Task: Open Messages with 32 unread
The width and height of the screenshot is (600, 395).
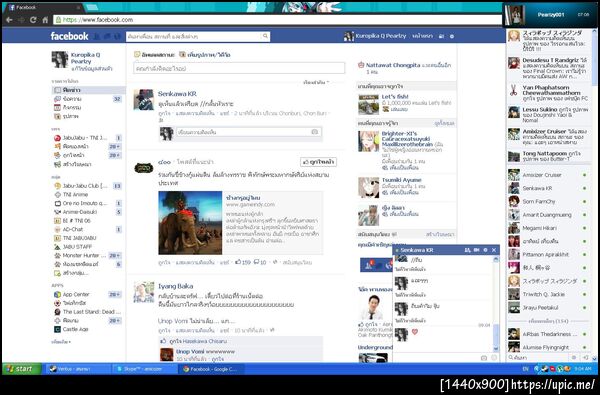Action: (x=88, y=99)
